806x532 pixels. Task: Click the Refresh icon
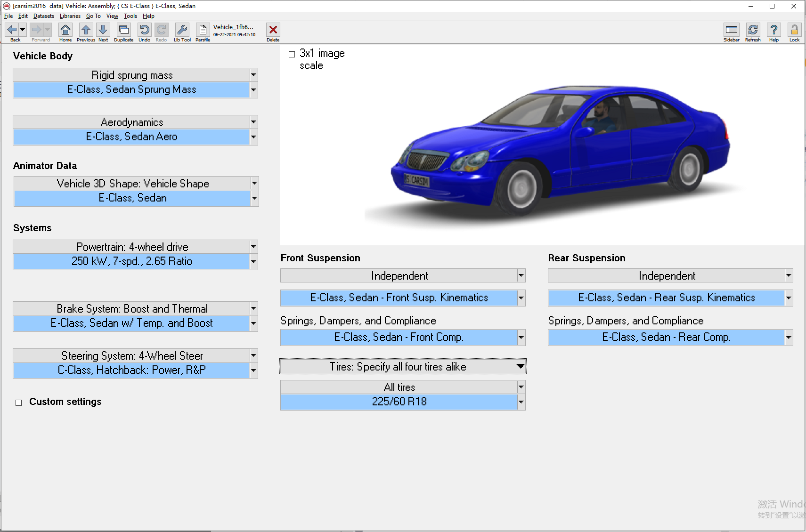click(753, 31)
